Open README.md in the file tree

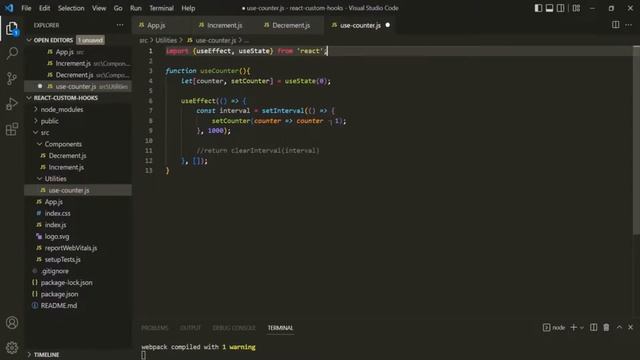click(x=78, y=305)
